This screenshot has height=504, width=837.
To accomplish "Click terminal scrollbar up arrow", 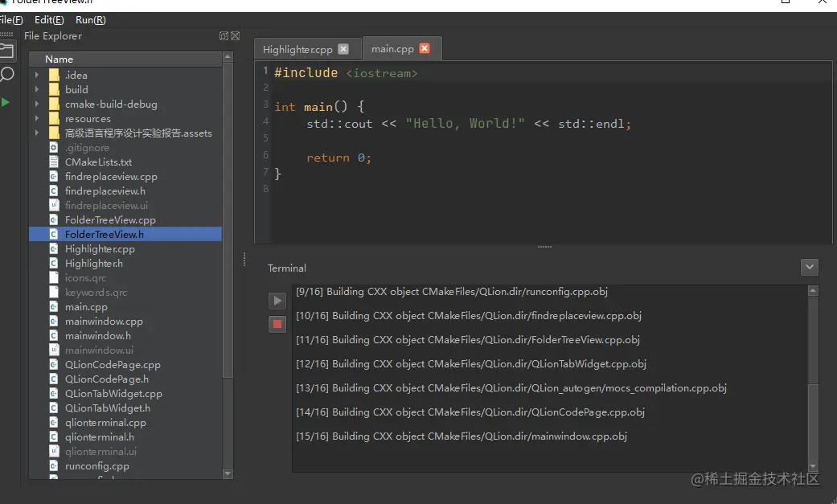I will coord(813,291).
